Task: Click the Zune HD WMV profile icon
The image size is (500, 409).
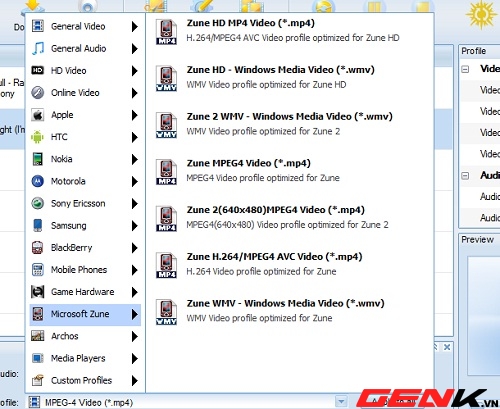Action: (166, 79)
